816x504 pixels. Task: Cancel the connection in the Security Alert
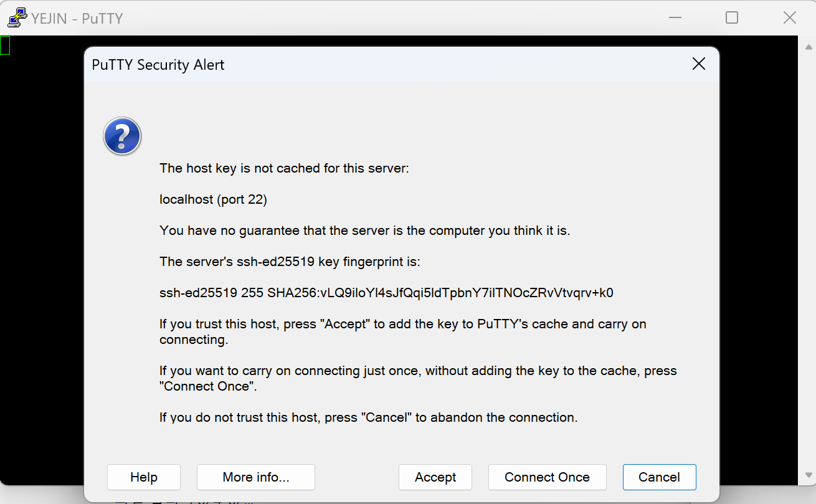coord(659,477)
